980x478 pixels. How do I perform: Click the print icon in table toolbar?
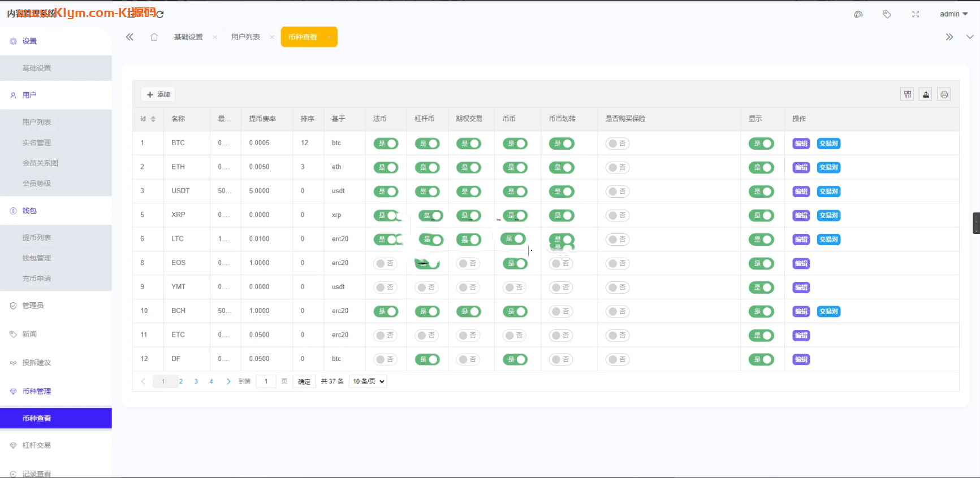tap(944, 94)
